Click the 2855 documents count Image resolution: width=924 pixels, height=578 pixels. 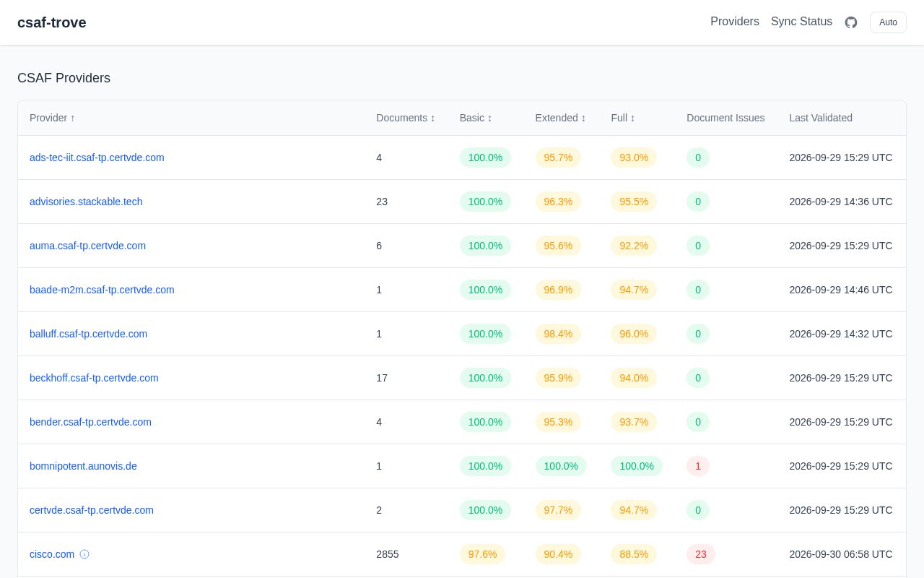click(x=388, y=554)
